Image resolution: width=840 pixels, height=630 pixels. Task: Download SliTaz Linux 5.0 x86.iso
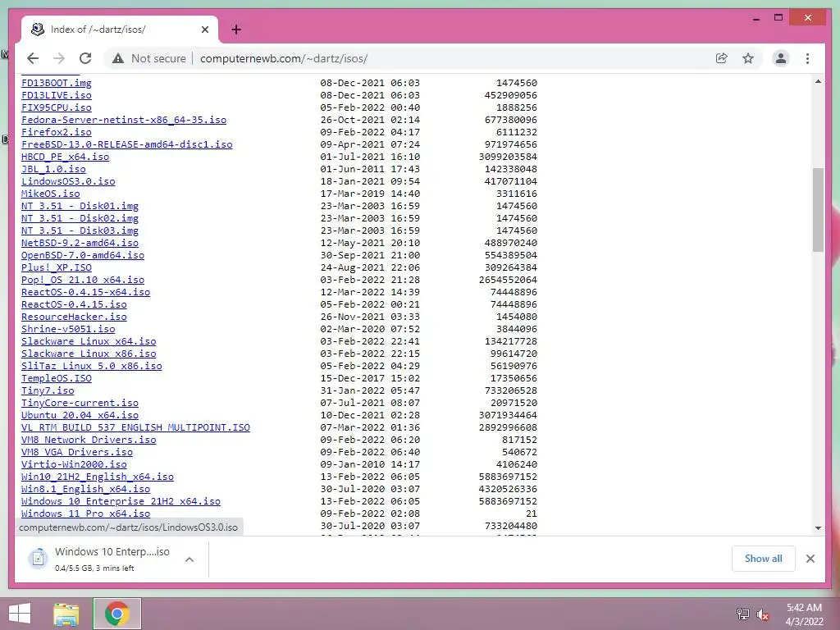92,367
